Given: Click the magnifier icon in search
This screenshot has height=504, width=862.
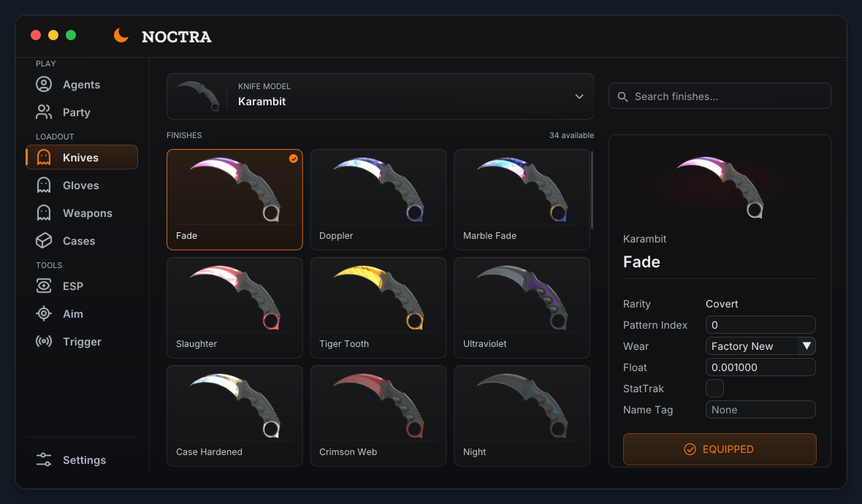Looking at the screenshot, I should click(x=622, y=96).
